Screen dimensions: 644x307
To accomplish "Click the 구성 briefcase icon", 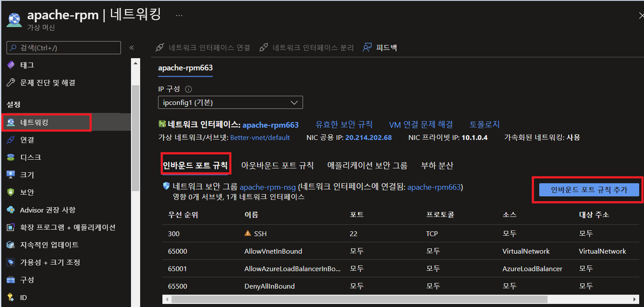I will 11,280.
